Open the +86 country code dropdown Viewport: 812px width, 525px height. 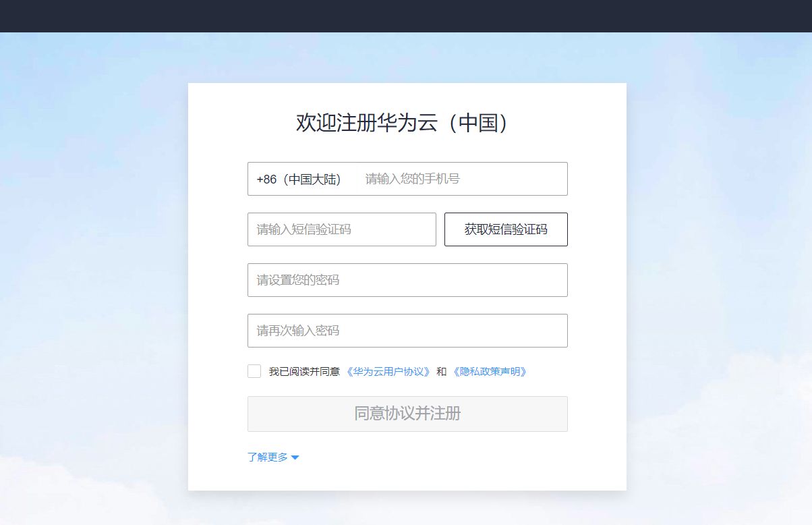(x=299, y=179)
